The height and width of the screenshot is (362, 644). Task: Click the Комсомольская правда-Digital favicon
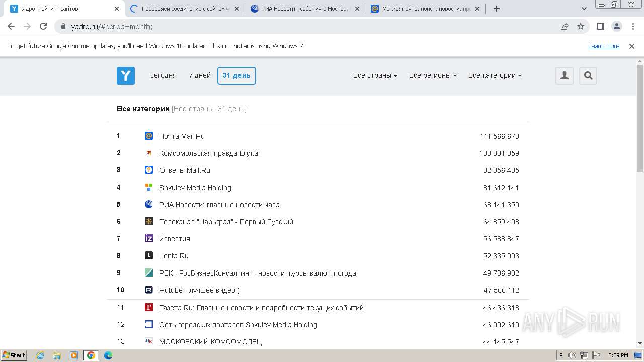pyautogui.click(x=149, y=153)
